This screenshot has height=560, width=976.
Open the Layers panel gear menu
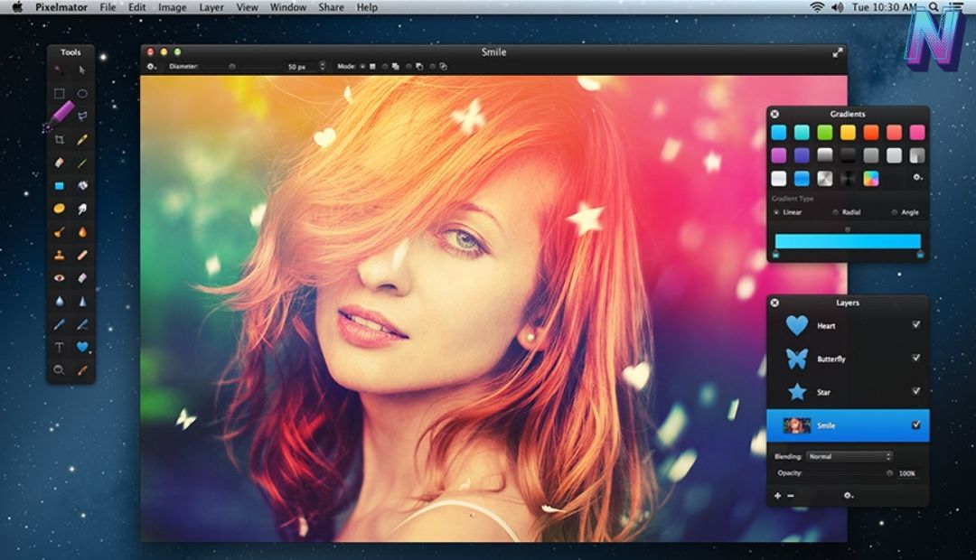pyautogui.click(x=848, y=496)
